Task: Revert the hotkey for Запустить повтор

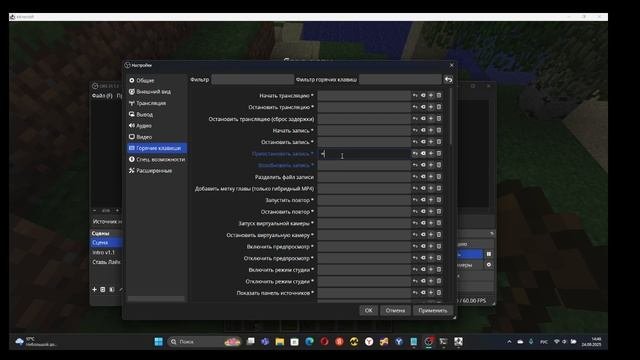Action: (415, 200)
